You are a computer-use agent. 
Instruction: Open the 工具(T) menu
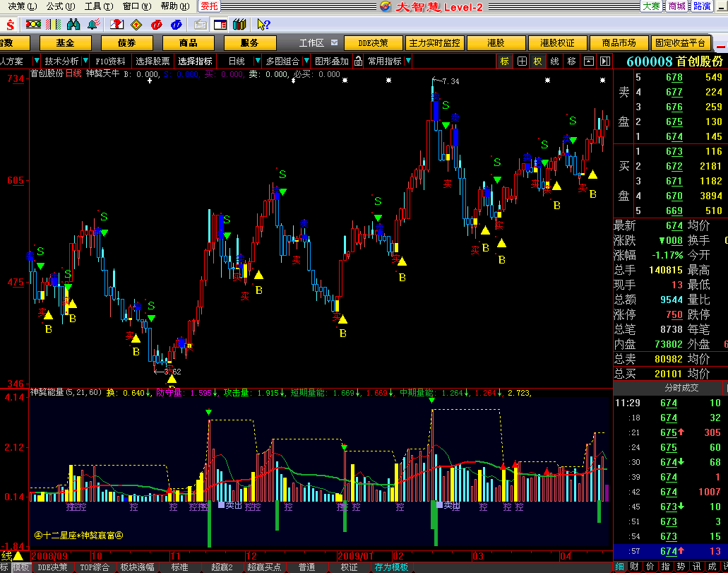98,6
